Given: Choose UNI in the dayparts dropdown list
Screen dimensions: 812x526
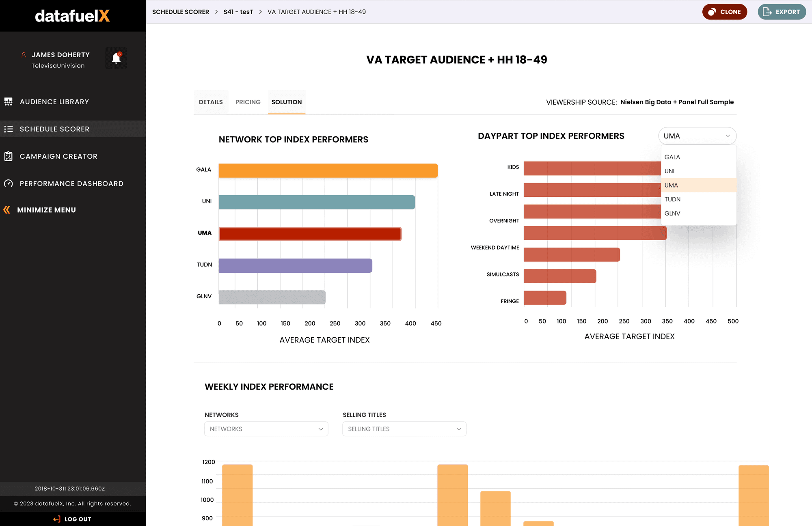Looking at the screenshot, I should pos(698,171).
